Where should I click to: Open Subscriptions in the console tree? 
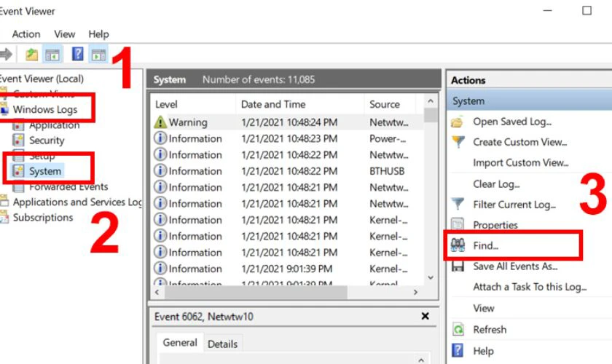tap(43, 217)
